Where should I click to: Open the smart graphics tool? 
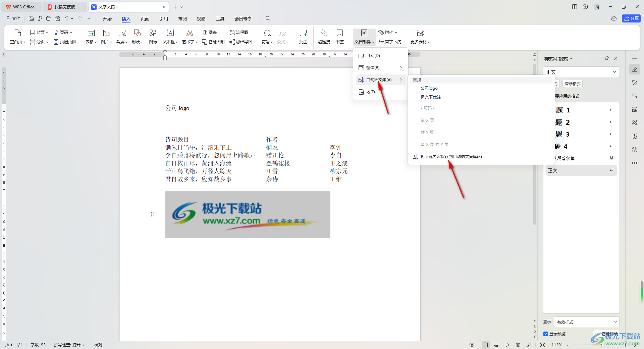(x=213, y=42)
